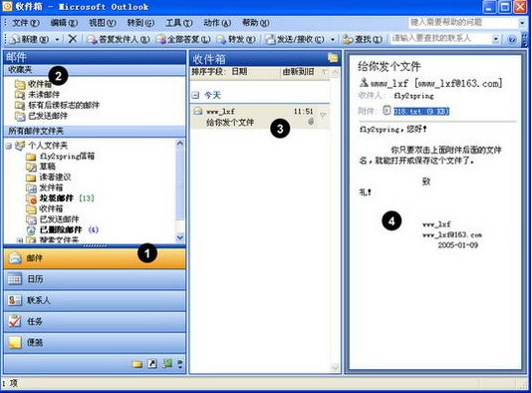The image size is (532, 393).
Task: Click folder tree scrollbar down arrow
Action: point(180,237)
